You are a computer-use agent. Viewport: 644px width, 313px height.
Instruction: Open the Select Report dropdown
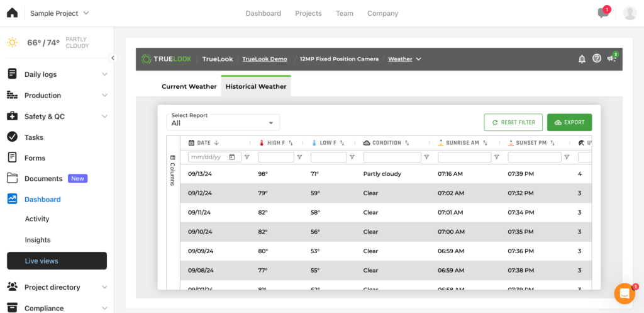click(x=223, y=123)
